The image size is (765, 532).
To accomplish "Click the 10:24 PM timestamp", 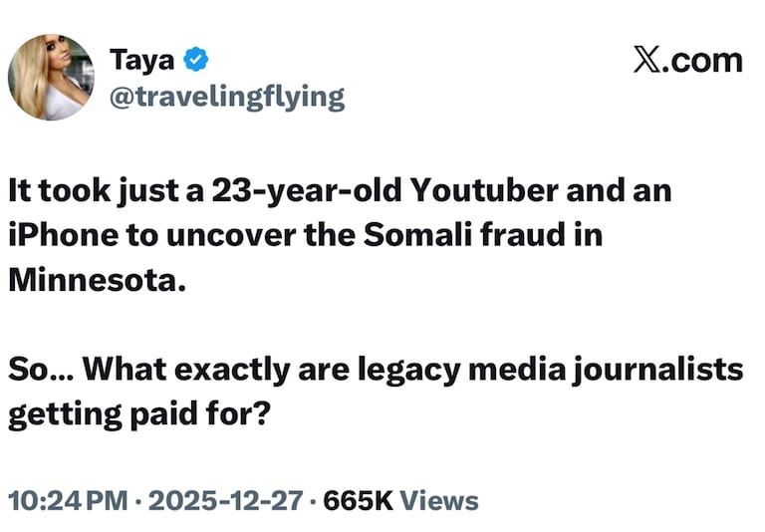I will (x=69, y=500).
